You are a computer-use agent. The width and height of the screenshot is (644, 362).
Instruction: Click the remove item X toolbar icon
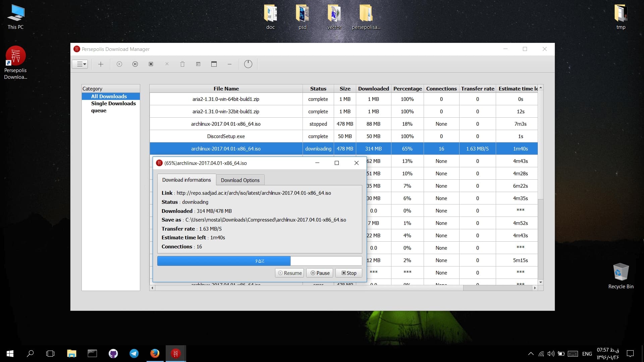point(167,64)
